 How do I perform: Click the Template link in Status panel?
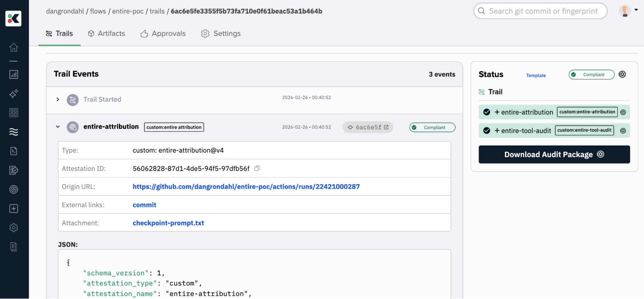pyautogui.click(x=536, y=75)
